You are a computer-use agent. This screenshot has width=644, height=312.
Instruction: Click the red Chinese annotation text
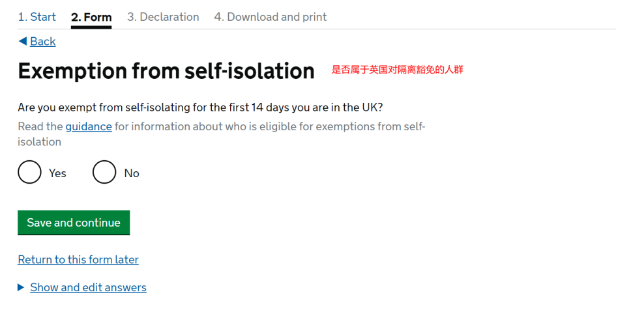(x=397, y=70)
